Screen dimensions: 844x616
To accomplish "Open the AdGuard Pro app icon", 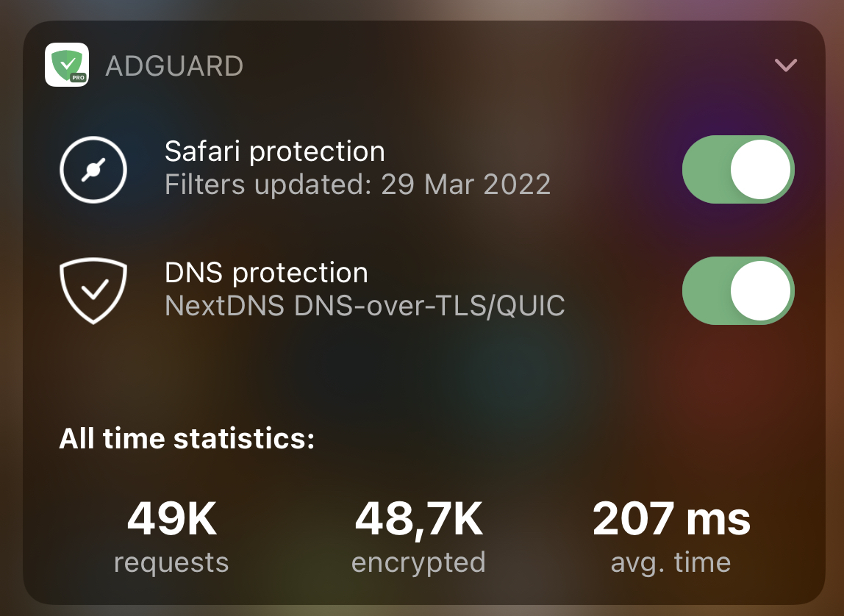I will click(67, 65).
